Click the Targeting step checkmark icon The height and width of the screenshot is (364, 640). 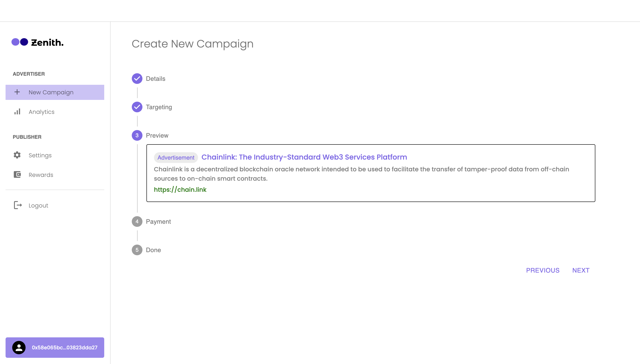pos(137,107)
